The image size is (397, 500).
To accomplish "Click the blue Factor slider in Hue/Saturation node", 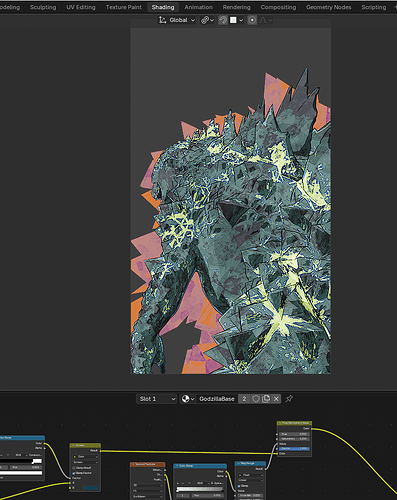I will 294,449.
